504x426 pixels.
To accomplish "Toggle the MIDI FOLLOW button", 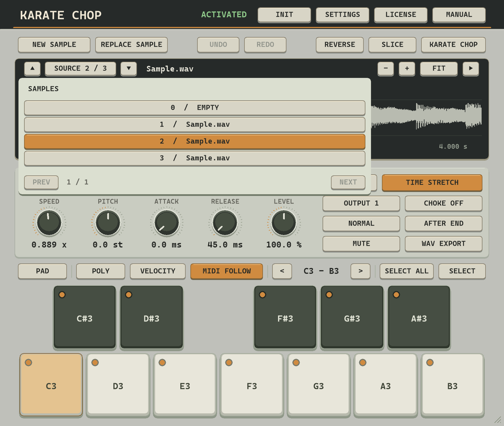I will coord(227,271).
